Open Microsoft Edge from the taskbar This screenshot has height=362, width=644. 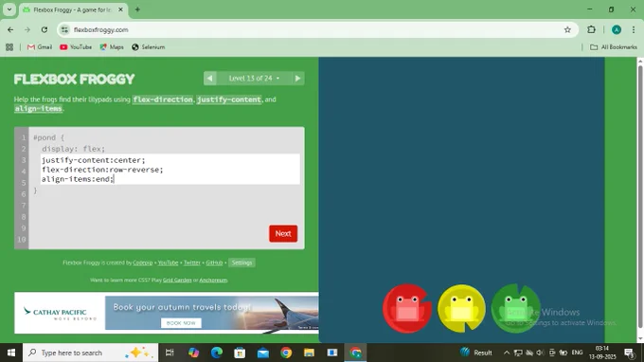[217, 353]
